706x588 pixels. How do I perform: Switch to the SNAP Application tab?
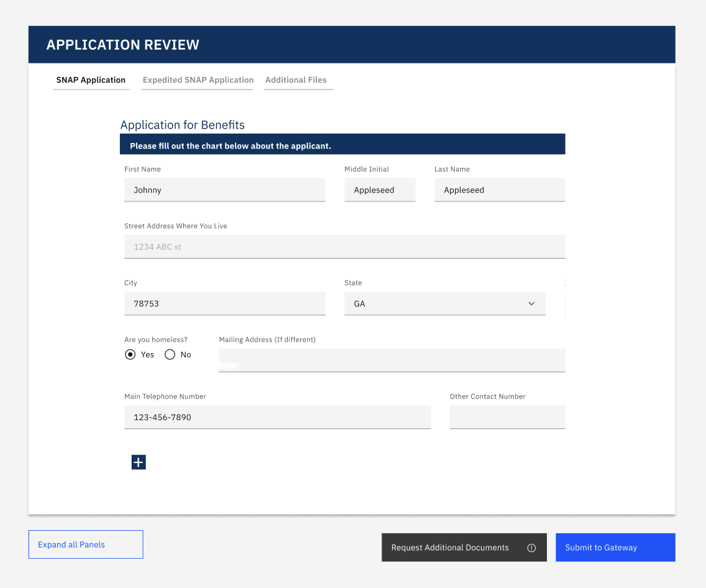pyautogui.click(x=91, y=80)
